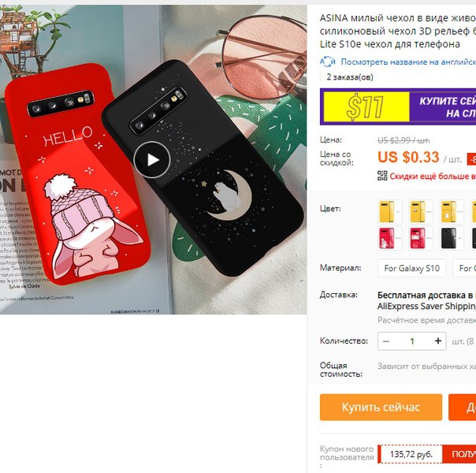Click the red ПОЛУЧИТЬ coupon button
Screen dimensions: 476x473
459,454
